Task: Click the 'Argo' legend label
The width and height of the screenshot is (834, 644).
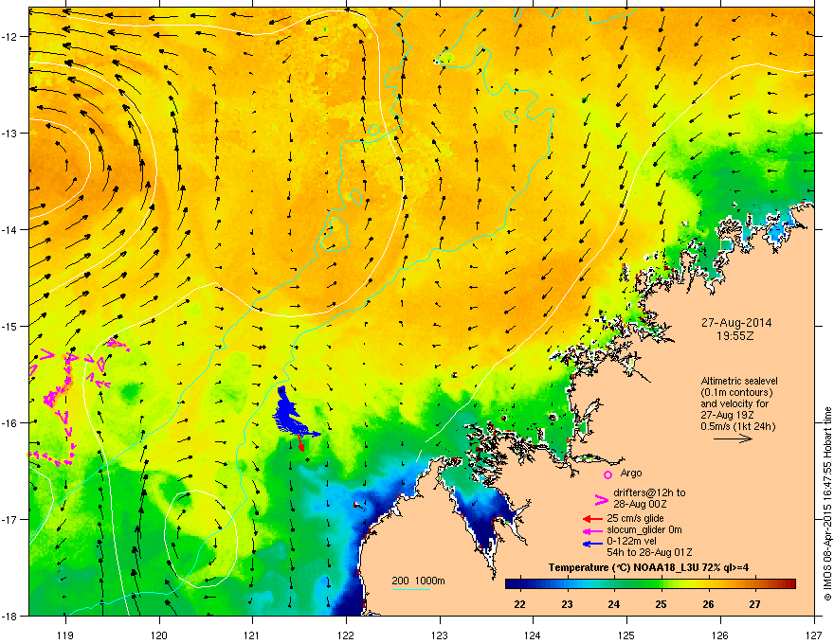Action: point(631,473)
